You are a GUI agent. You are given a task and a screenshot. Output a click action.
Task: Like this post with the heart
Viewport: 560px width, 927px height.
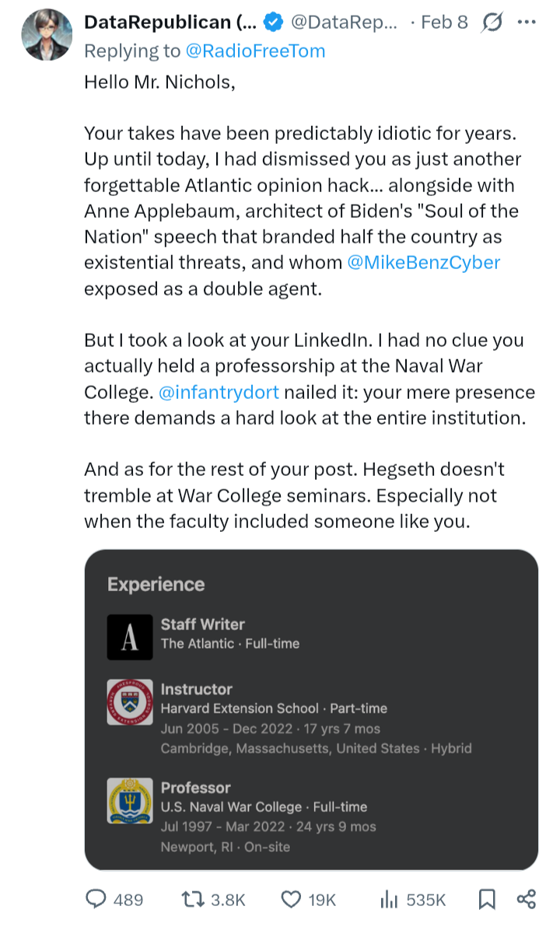291,900
